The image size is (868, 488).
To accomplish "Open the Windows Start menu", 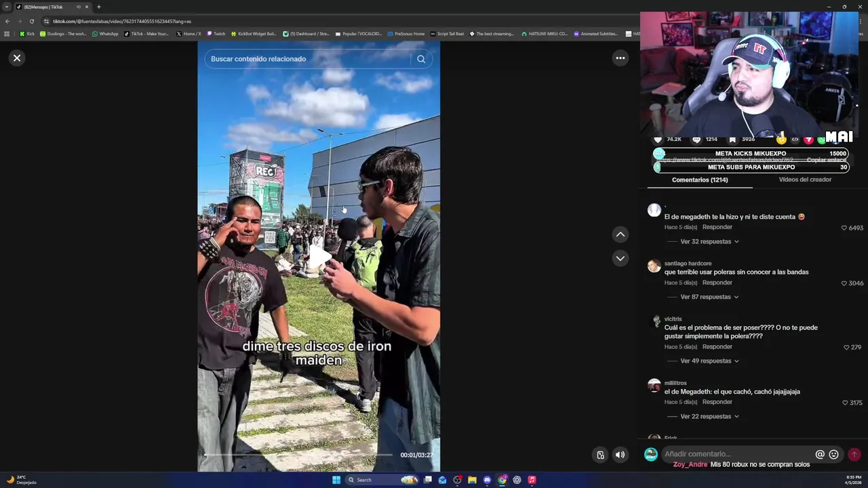I will (x=336, y=480).
